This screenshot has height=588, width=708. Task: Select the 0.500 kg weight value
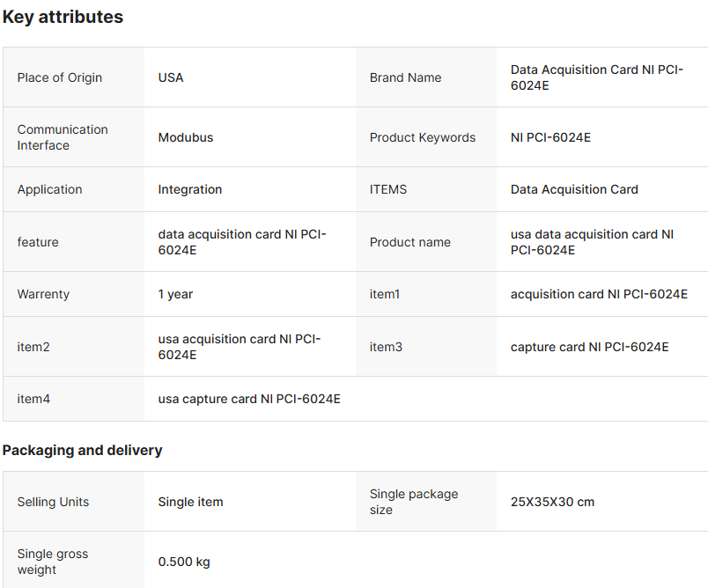click(184, 562)
